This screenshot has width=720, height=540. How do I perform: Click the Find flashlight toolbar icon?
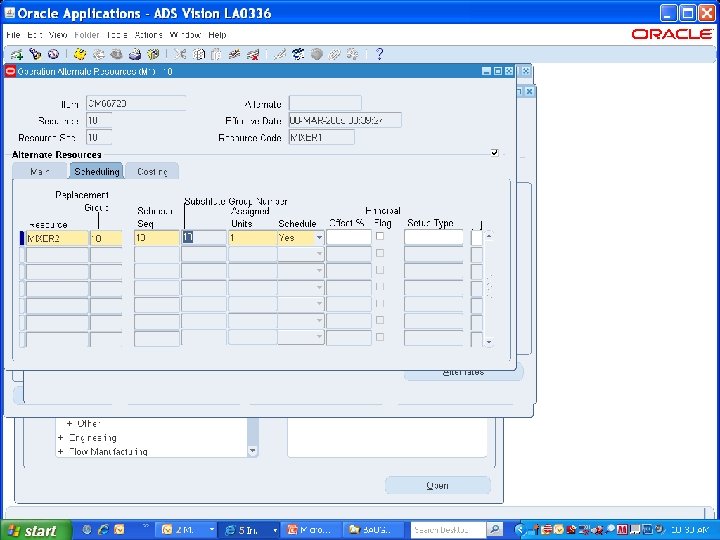pos(35,55)
